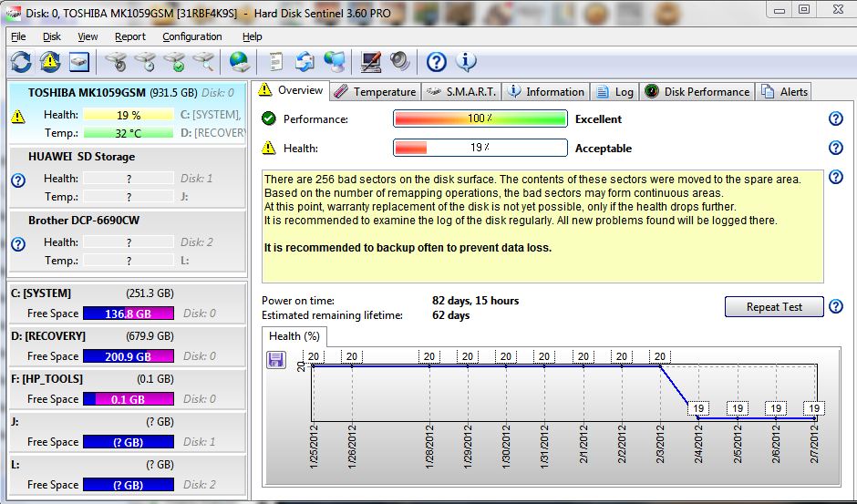Open the Disk menu
Viewport: 857px width, 504px height.
click(x=52, y=36)
